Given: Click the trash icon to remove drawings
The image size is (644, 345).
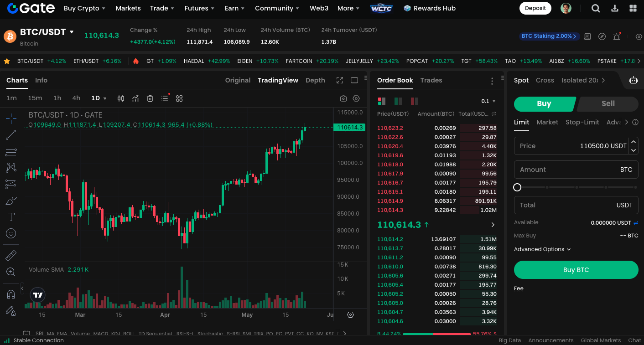Looking at the screenshot, I should pos(150,98).
